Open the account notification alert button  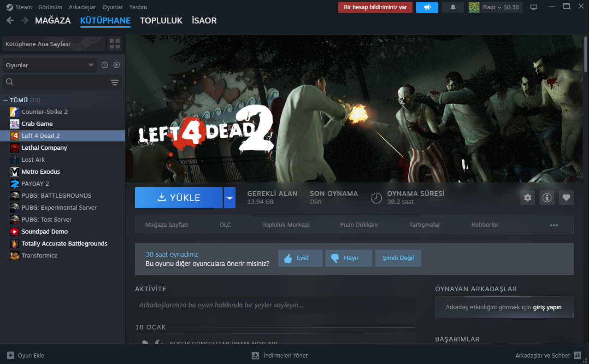coord(375,7)
